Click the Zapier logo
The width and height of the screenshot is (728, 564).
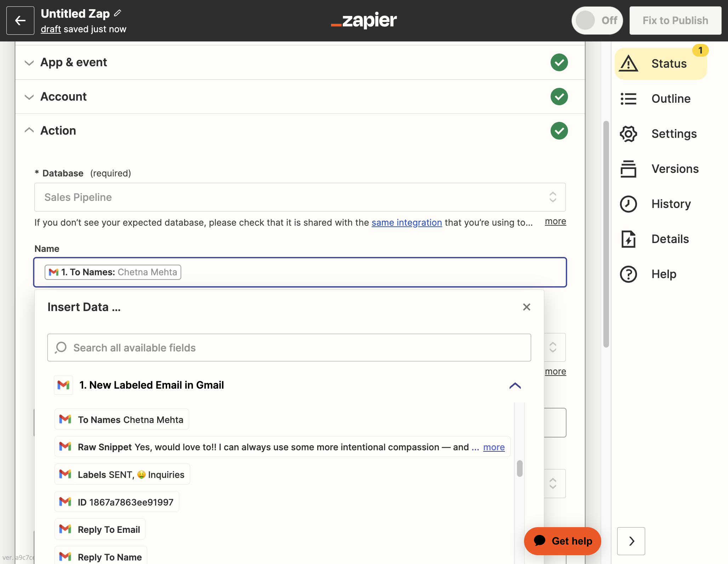[364, 21]
